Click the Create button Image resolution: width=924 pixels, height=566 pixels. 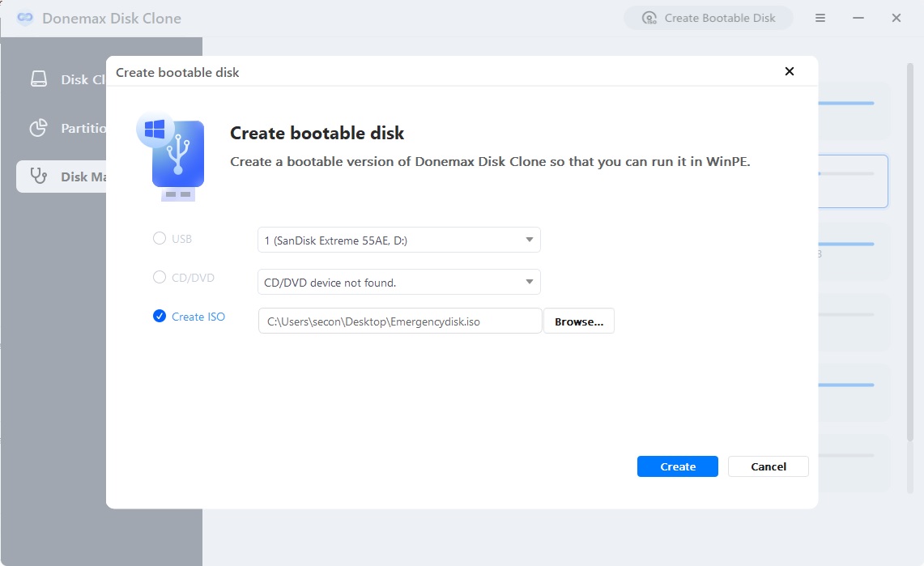(677, 466)
